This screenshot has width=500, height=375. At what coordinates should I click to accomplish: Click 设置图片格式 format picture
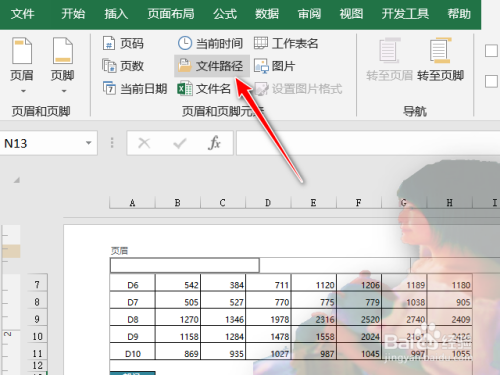pyautogui.click(x=298, y=89)
